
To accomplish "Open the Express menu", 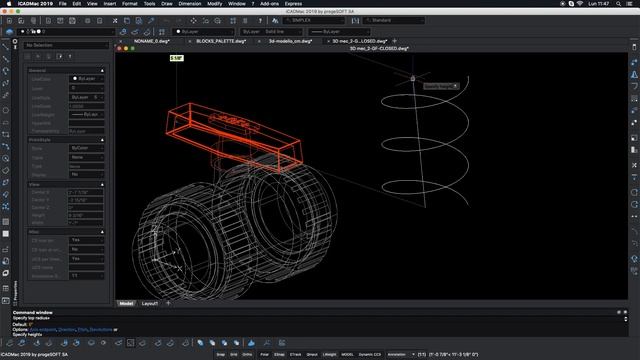I will click(293, 4).
